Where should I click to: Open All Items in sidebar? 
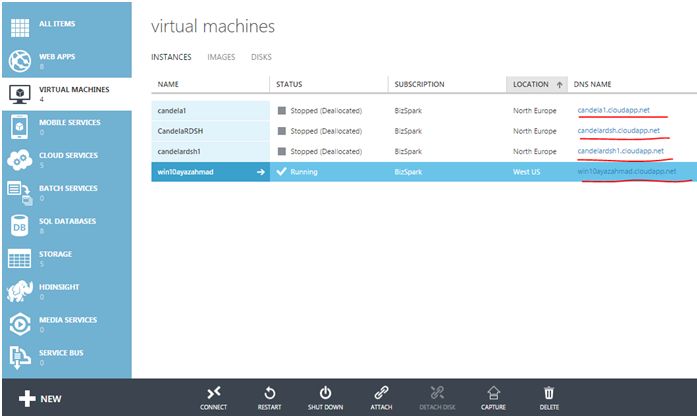click(57, 24)
